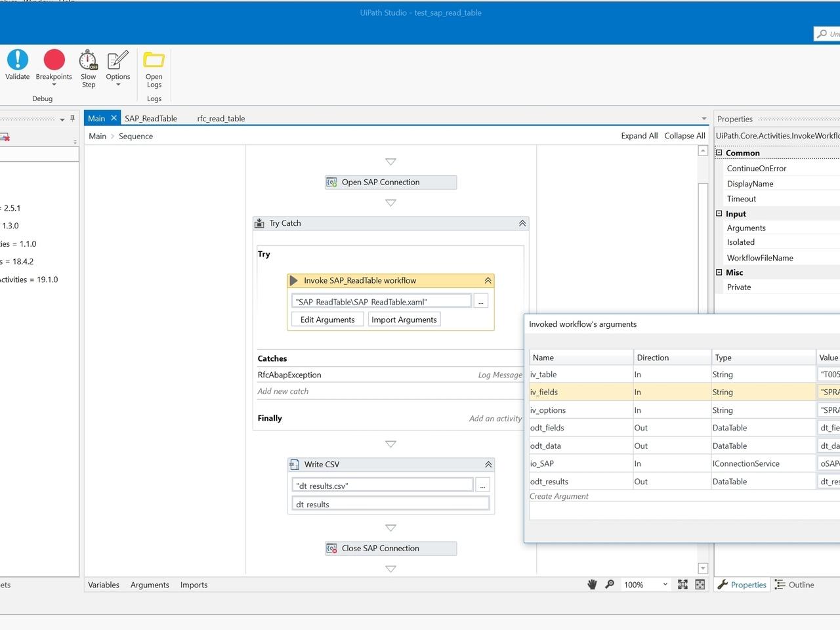The width and height of the screenshot is (840, 630).
Task: Click the Close SAP Connection activity icon
Action: click(x=331, y=548)
